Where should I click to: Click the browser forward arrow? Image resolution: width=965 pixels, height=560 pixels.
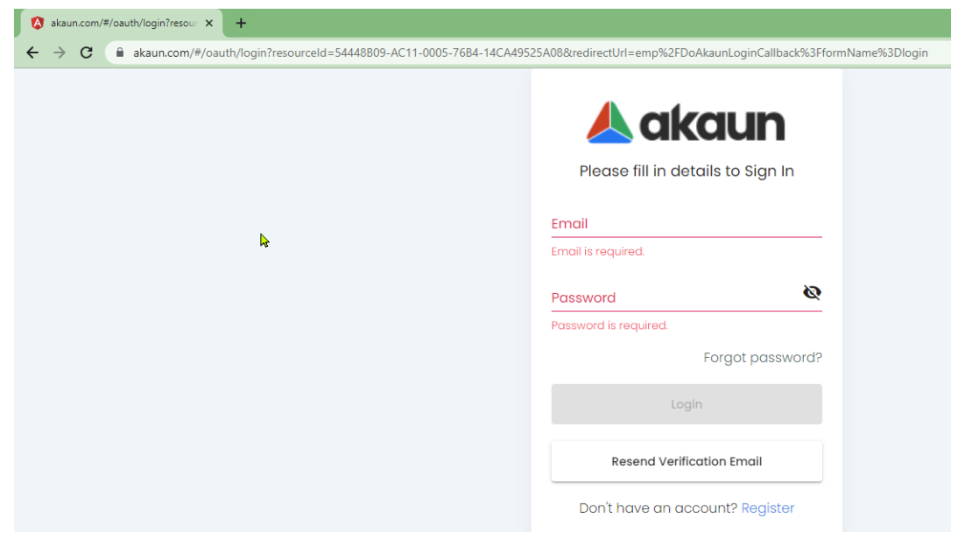tap(59, 52)
